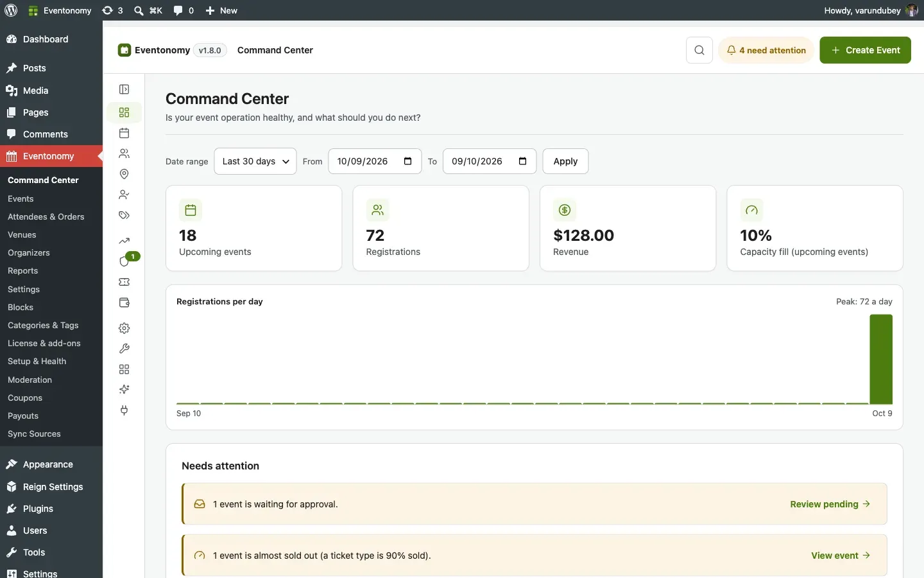Select the Command Center grid icon in the icon rail
Viewport: 924px width, 578px height.
click(124, 112)
